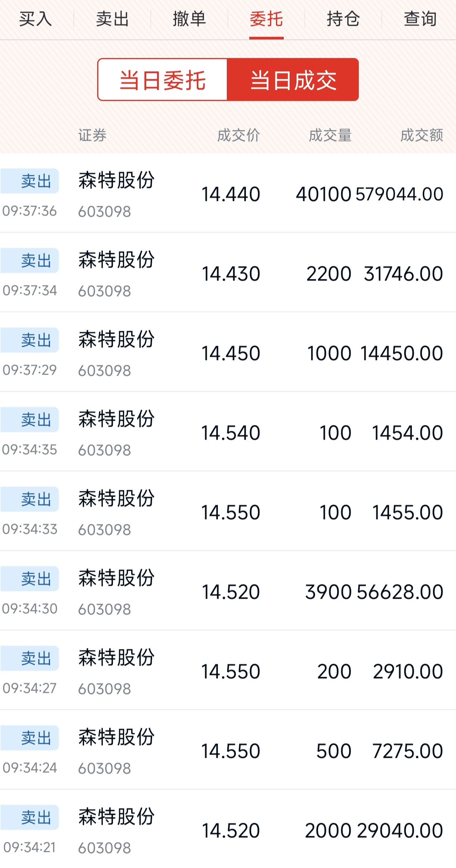
Task: Tap the 成交额 column header
Action: 422,135
